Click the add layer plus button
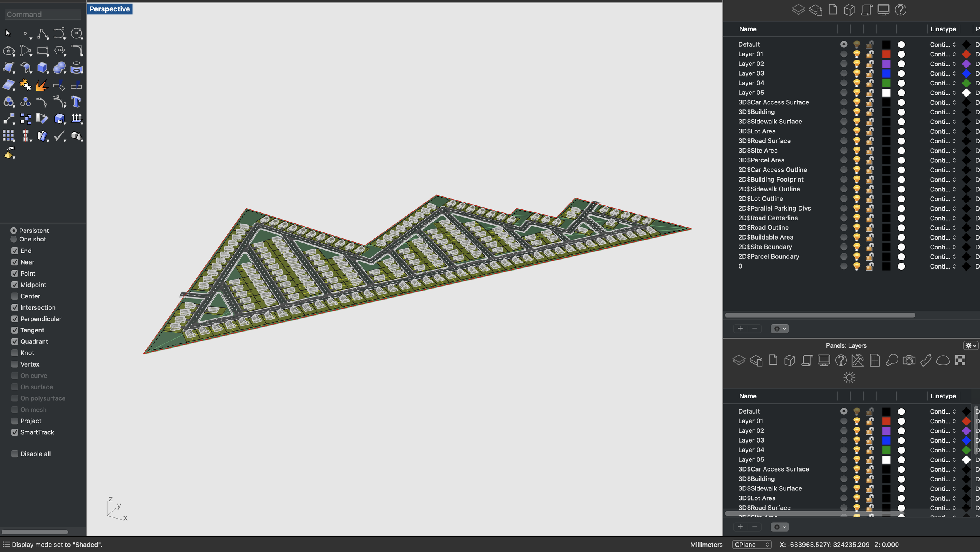980x552 pixels. [x=740, y=329]
